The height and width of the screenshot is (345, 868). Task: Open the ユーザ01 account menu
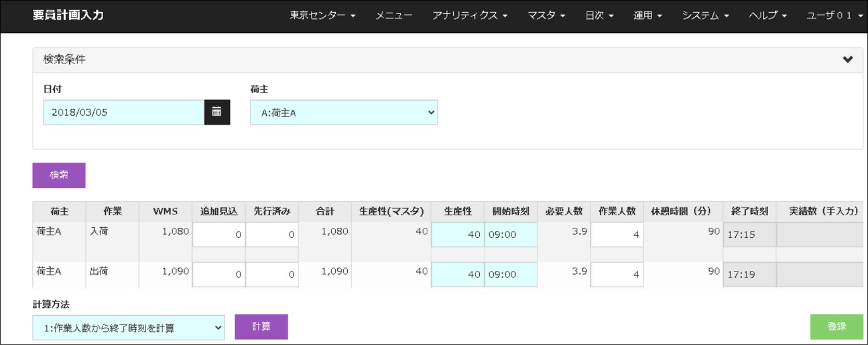834,15
